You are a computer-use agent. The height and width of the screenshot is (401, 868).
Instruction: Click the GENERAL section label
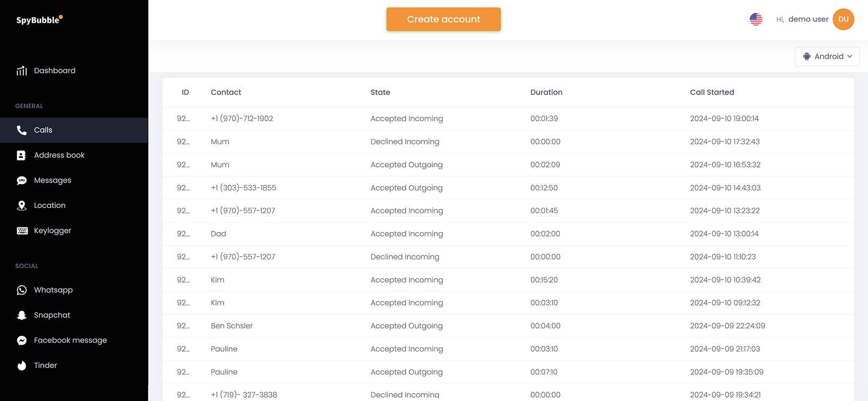tap(29, 106)
